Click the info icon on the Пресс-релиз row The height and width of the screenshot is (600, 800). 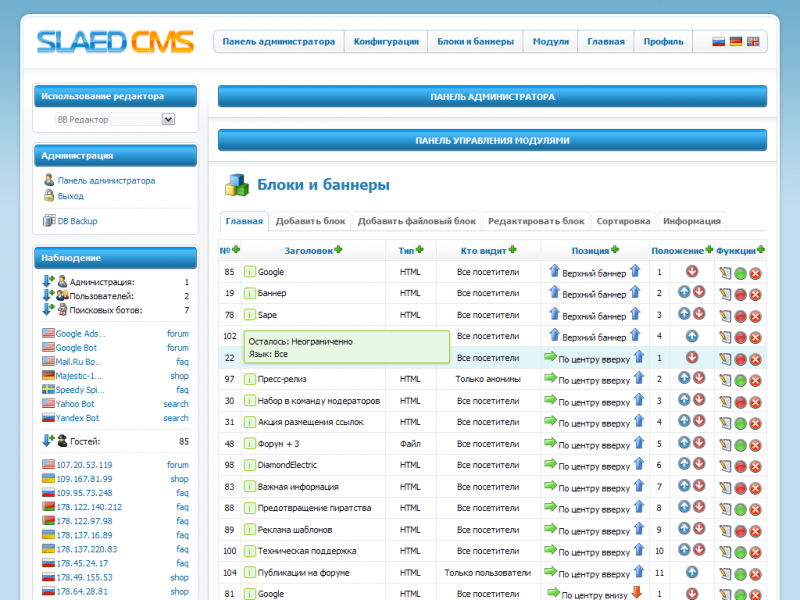[249, 379]
